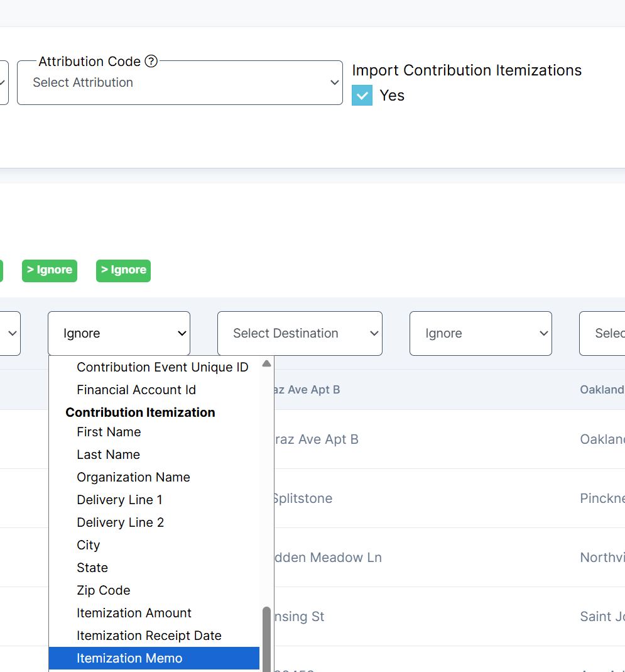This screenshot has width=625, height=672.
Task: Select Zip Code option
Action: [x=104, y=590]
